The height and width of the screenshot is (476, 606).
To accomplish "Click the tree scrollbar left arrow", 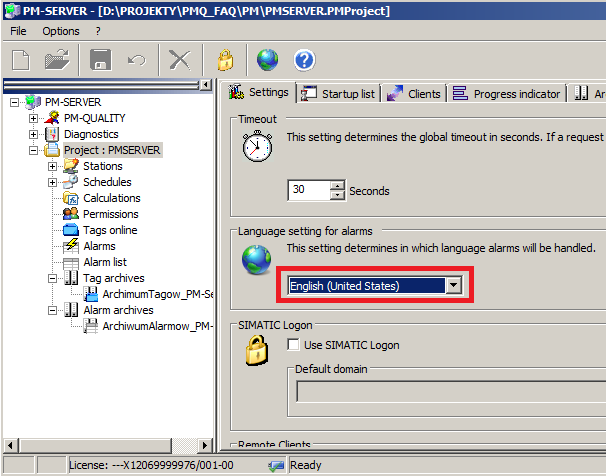I will [x=11, y=445].
